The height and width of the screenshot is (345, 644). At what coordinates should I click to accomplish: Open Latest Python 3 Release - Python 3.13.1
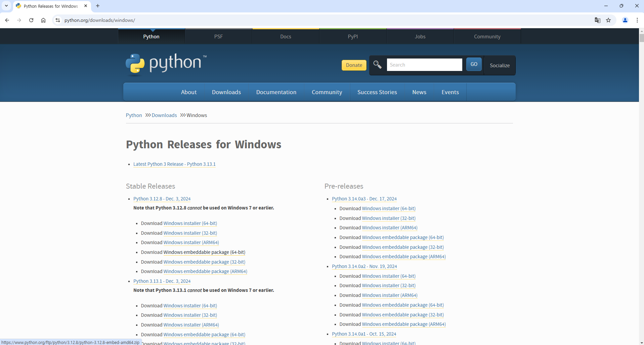point(174,164)
